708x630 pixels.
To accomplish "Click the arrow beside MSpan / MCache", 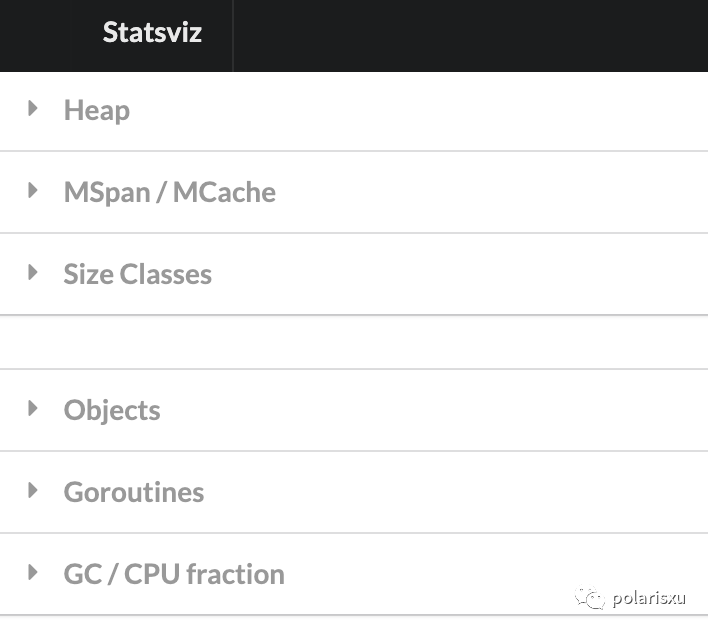I will (33, 190).
